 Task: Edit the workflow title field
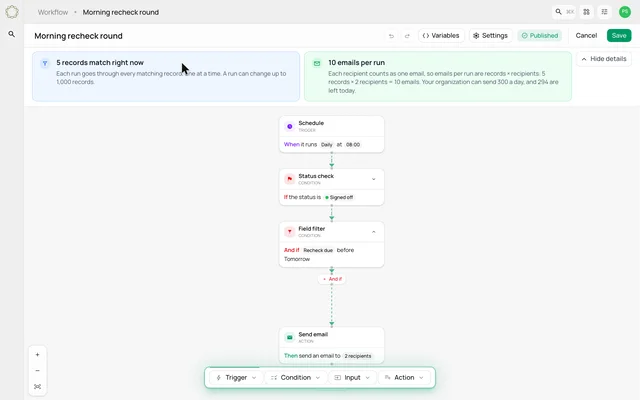point(78,36)
